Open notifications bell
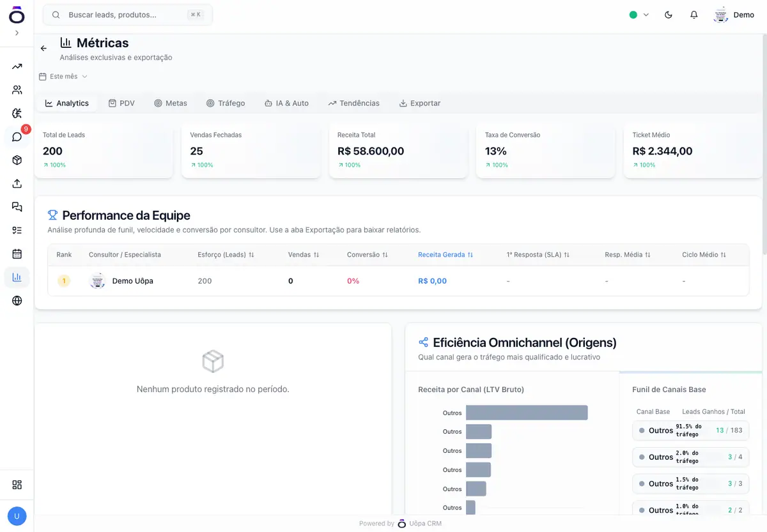767x532 pixels. pyautogui.click(x=694, y=15)
